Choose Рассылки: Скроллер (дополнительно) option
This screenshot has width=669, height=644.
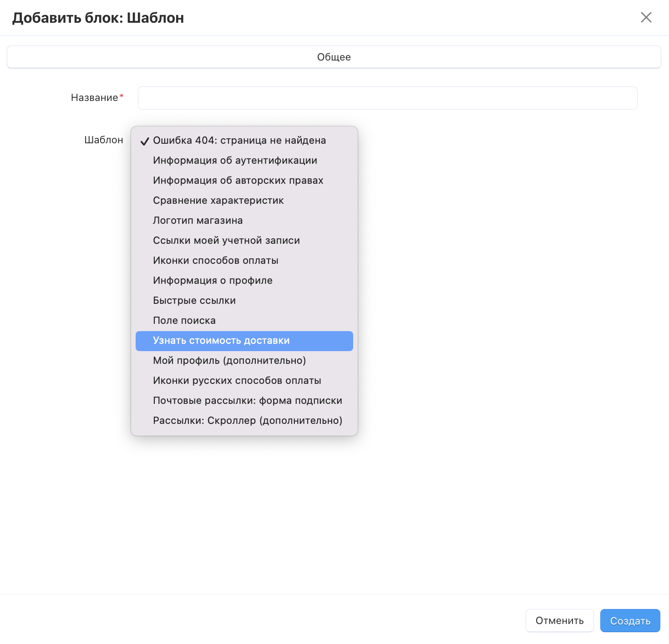tap(248, 421)
